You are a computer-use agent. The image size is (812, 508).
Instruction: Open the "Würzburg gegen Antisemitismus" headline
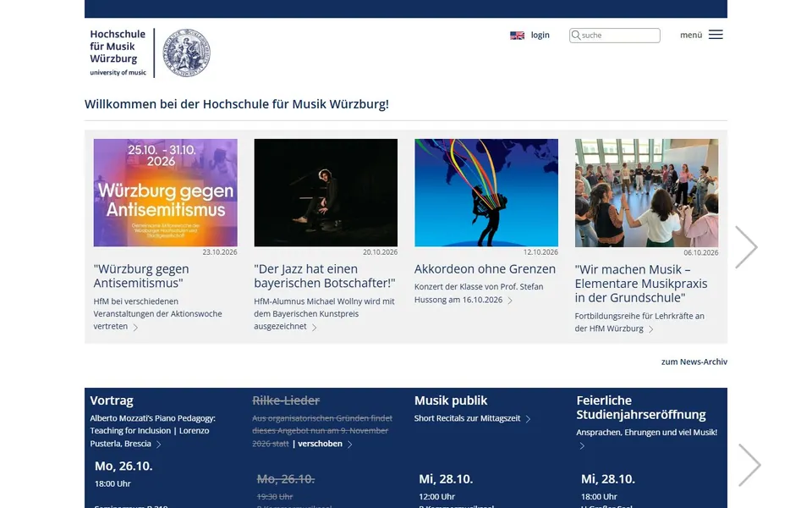click(141, 276)
